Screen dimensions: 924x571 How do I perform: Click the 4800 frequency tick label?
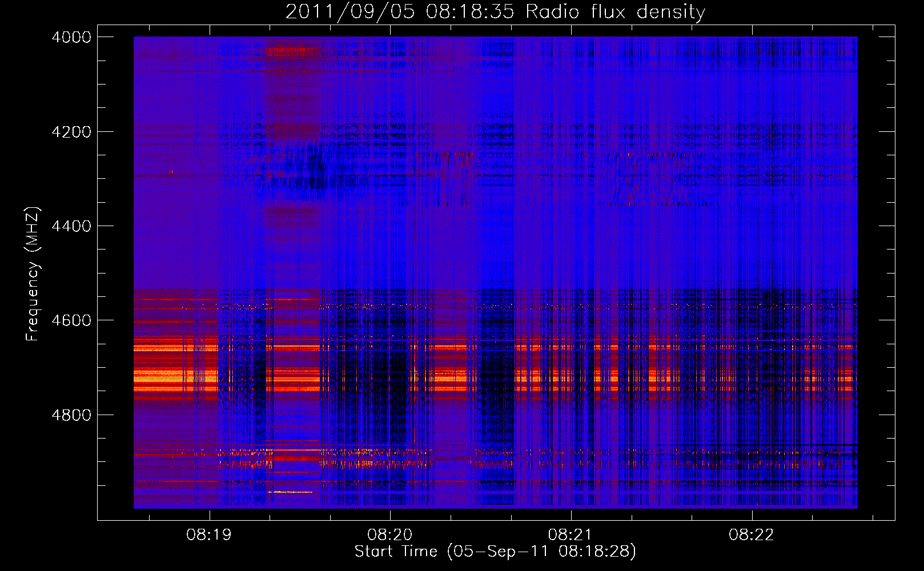[x=71, y=415]
